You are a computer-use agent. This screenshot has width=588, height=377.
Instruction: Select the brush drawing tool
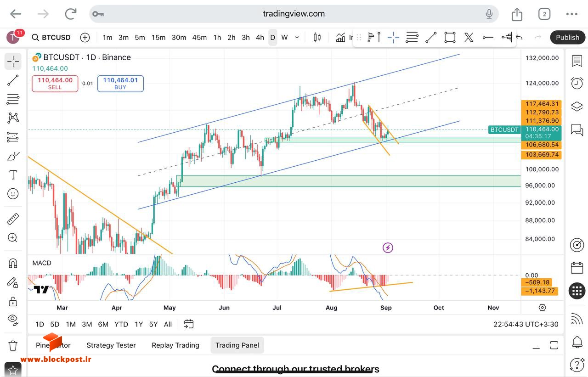tap(13, 156)
